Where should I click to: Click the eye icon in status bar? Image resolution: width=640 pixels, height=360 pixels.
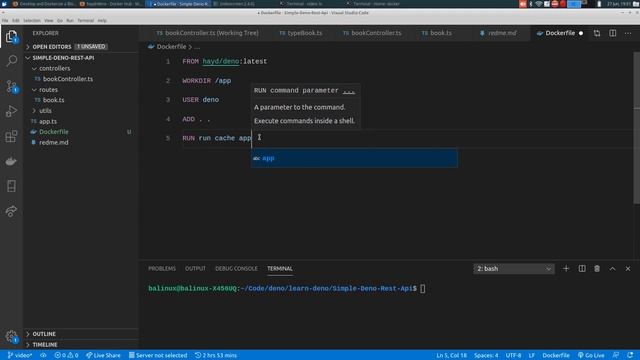[43, 355]
